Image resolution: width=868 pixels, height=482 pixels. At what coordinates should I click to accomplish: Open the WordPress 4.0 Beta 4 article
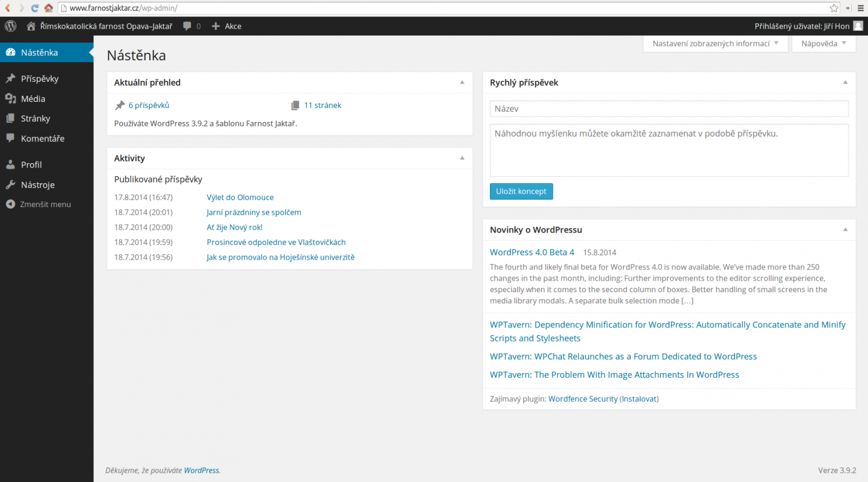532,252
